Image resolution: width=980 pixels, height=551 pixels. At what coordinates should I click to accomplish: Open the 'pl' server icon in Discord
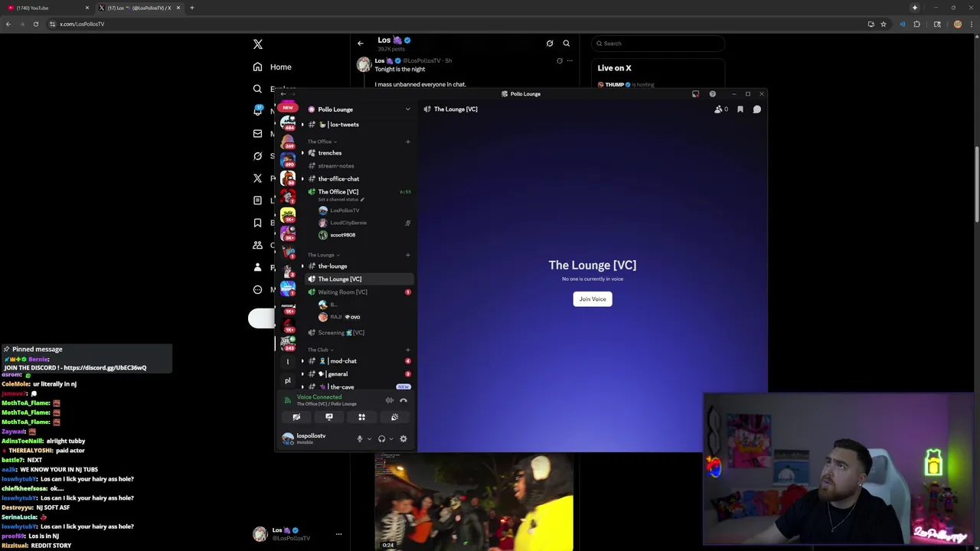pyautogui.click(x=288, y=380)
